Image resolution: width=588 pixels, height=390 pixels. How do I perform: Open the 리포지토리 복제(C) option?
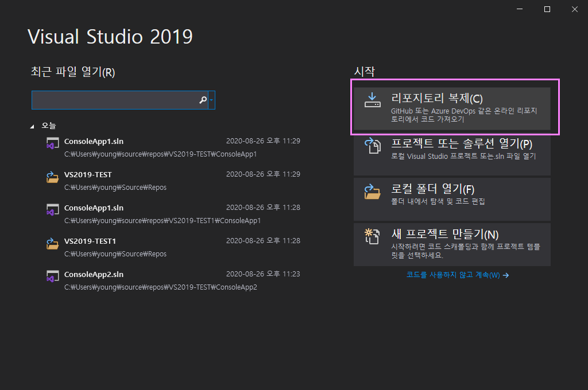click(x=452, y=108)
